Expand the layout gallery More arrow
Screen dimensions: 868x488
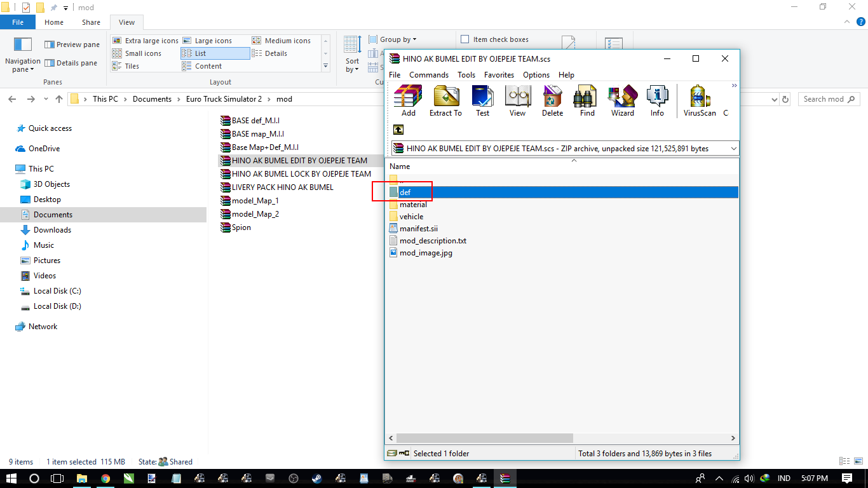point(325,65)
